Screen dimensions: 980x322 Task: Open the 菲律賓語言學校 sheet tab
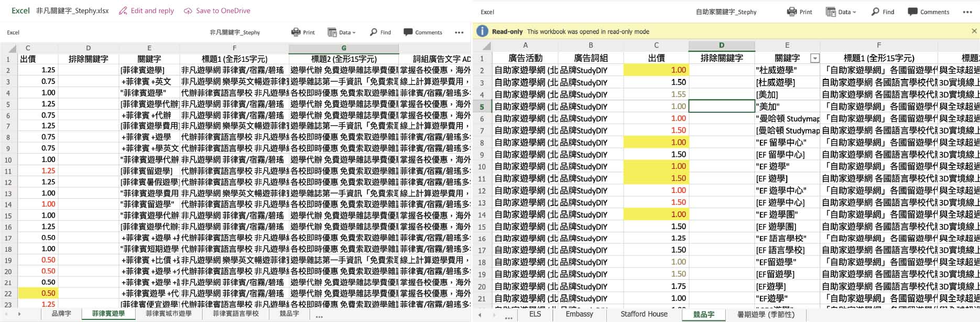235,314
